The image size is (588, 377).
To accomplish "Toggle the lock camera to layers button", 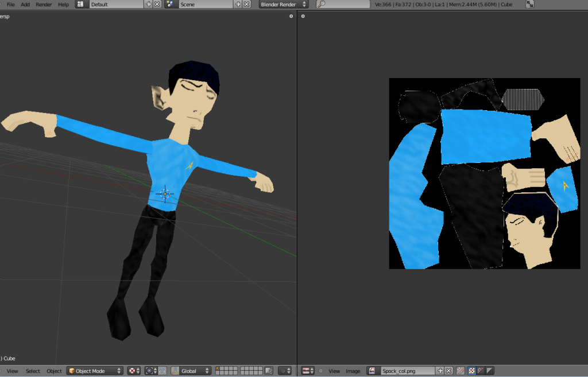I will (268, 371).
